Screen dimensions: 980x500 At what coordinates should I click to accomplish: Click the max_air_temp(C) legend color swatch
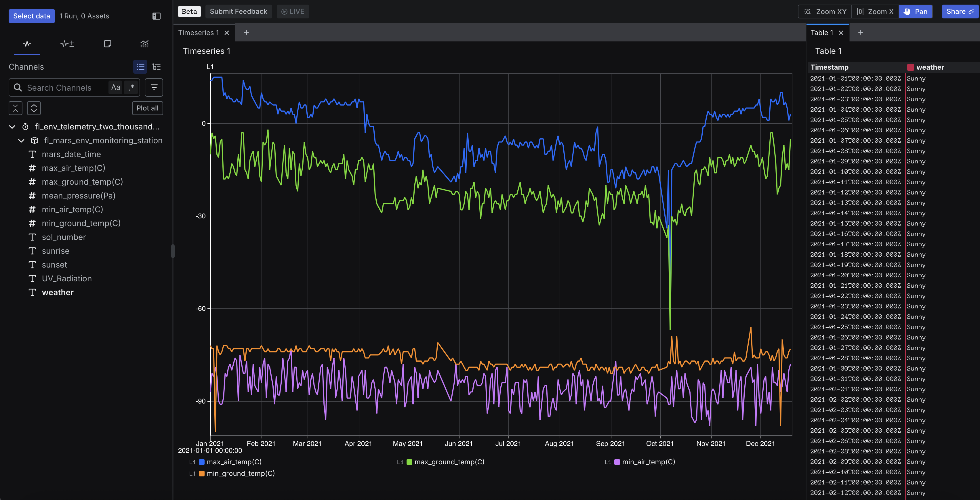click(202, 461)
